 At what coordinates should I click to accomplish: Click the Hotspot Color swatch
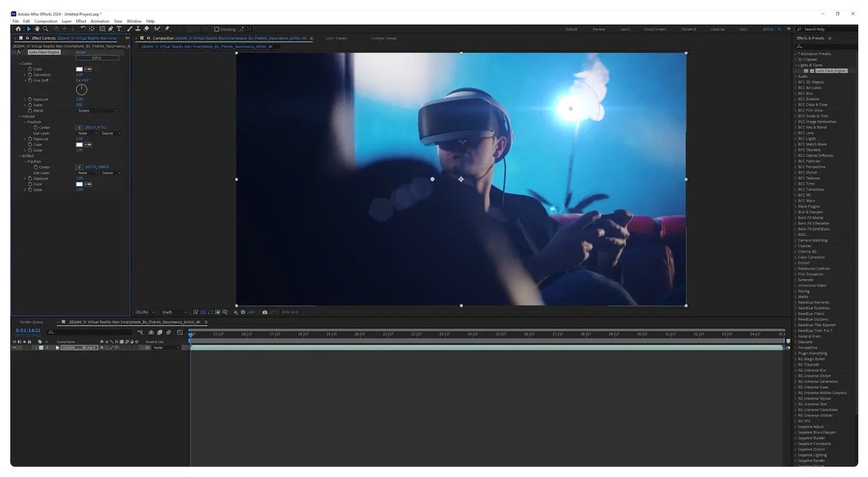(79, 144)
